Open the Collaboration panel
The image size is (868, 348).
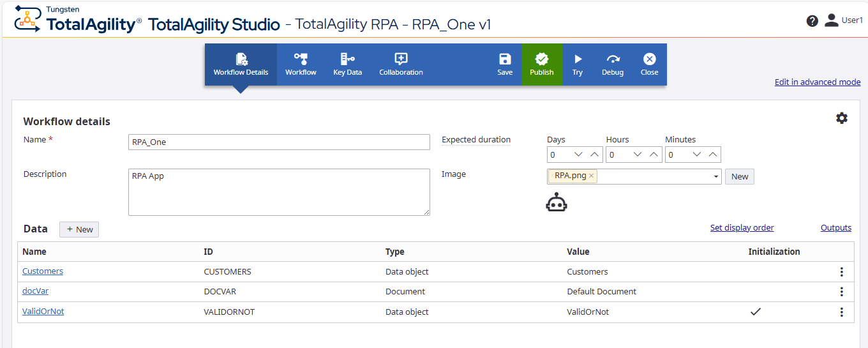401,64
